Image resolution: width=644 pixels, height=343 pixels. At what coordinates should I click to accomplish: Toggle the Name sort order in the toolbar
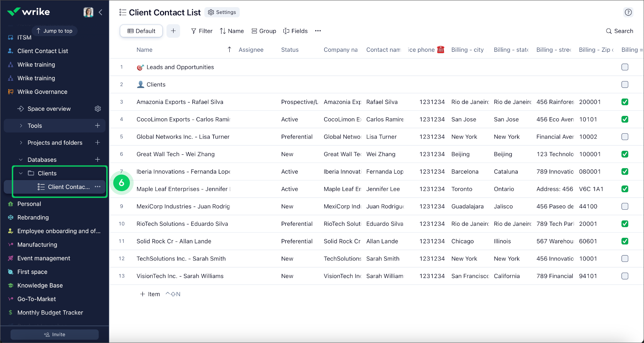click(x=231, y=31)
